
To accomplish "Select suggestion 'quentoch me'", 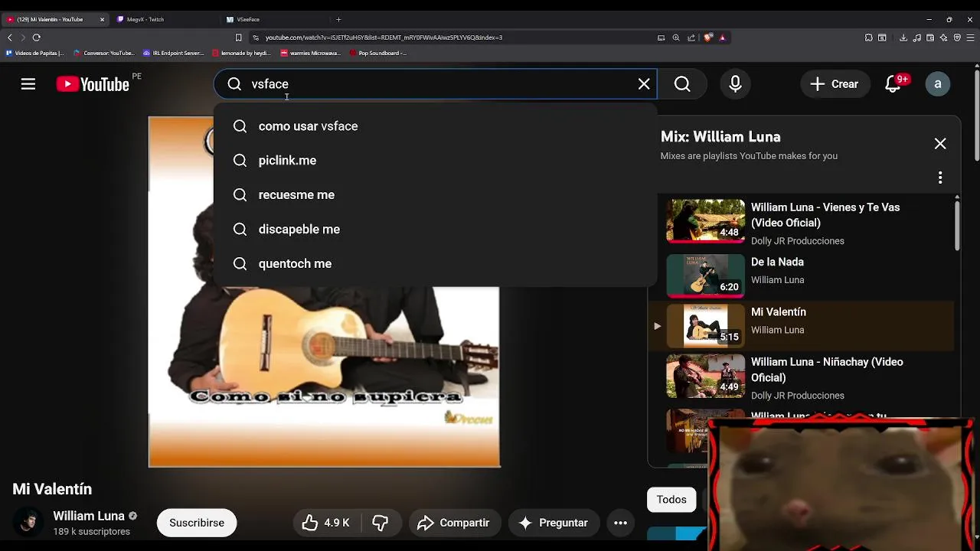I will [435, 264].
